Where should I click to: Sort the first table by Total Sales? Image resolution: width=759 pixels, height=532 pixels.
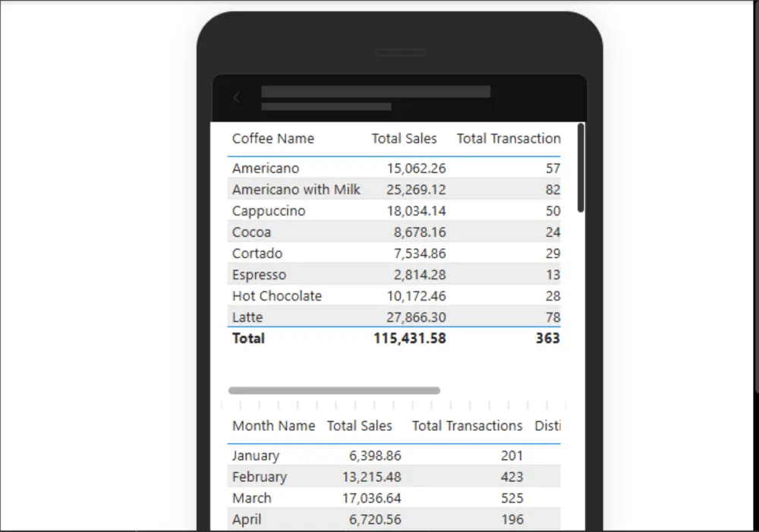point(404,139)
